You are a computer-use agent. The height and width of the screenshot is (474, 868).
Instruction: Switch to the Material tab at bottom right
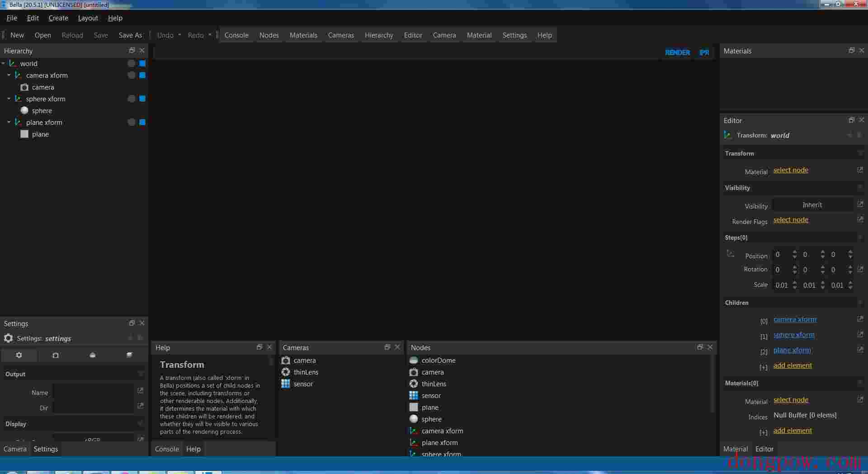click(736, 449)
